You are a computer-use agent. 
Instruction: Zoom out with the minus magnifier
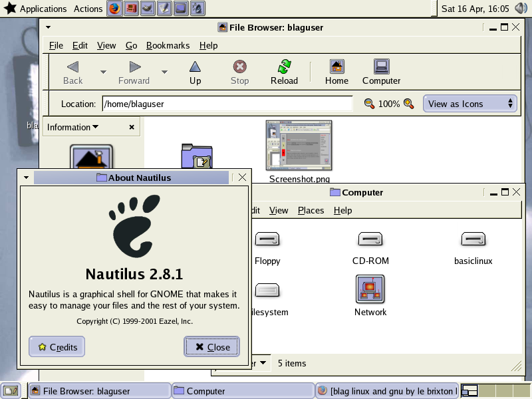369,104
